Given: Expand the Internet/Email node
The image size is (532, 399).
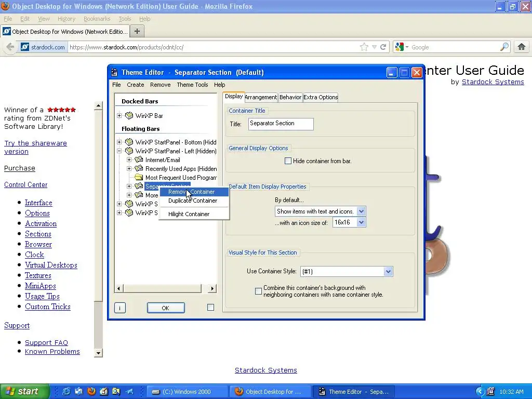Looking at the screenshot, I should [x=129, y=159].
